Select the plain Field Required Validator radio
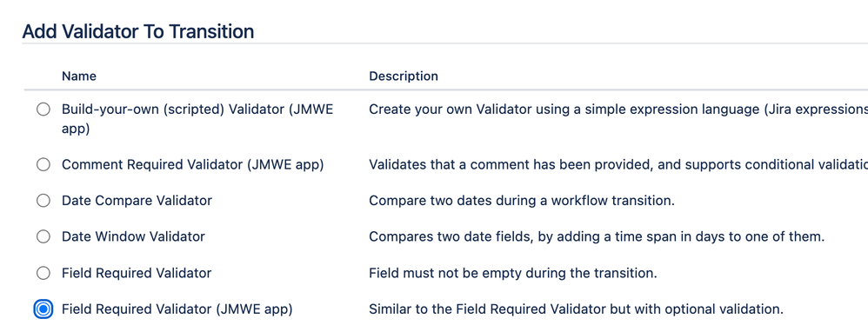This screenshot has width=868, height=332. 43,273
